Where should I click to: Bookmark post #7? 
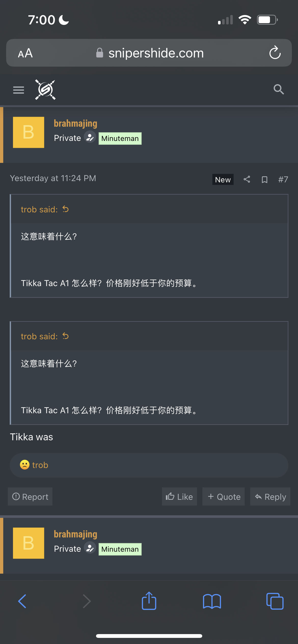pyautogui.click(x=264, y=180)
